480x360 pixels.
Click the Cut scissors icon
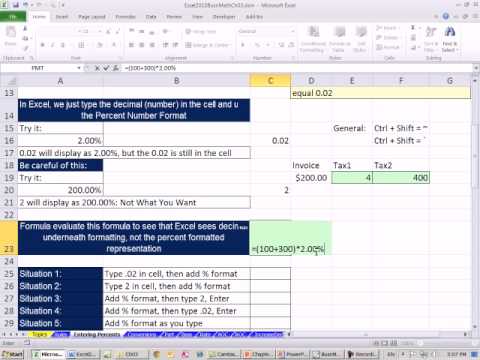click(26, 29)
